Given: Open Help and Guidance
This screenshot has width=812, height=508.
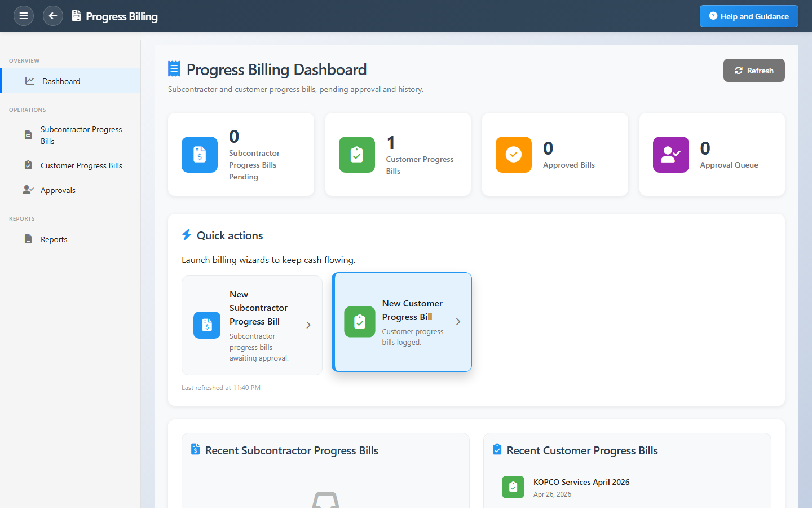Looking at the screenshot, I should pos(749,16).
